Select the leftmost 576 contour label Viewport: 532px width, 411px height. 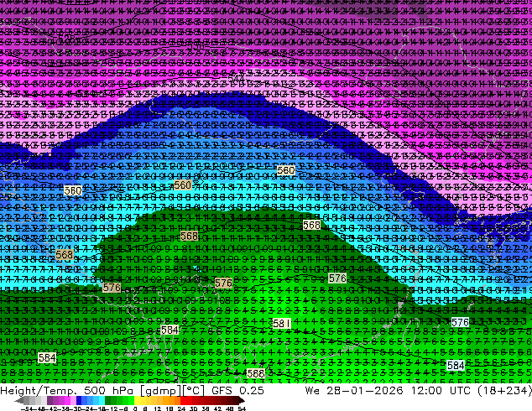(112, 288)
